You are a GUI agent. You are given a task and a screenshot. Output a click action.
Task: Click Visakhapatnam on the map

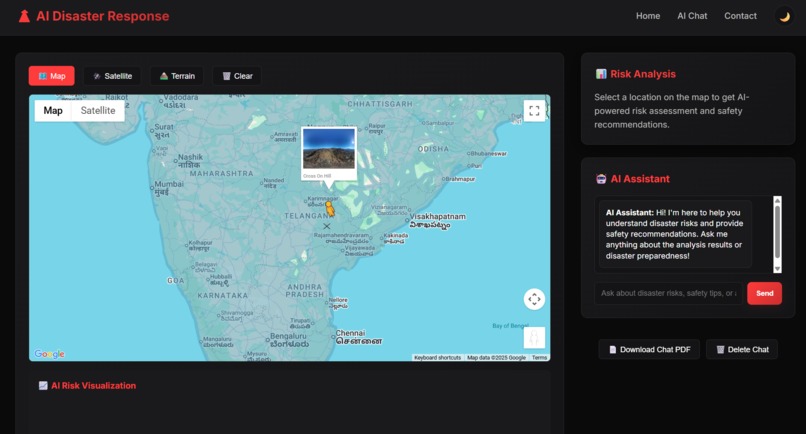tap(437, 221)
